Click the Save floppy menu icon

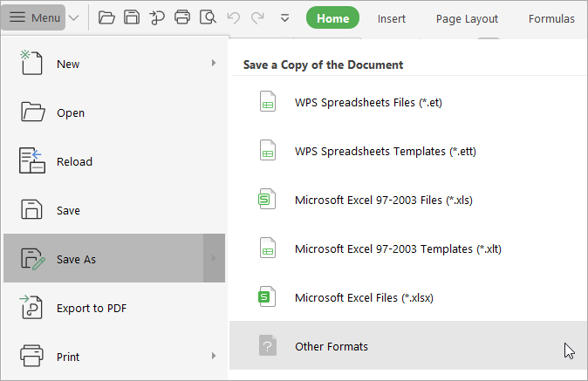pyautogui.click(x=31, y=209)
